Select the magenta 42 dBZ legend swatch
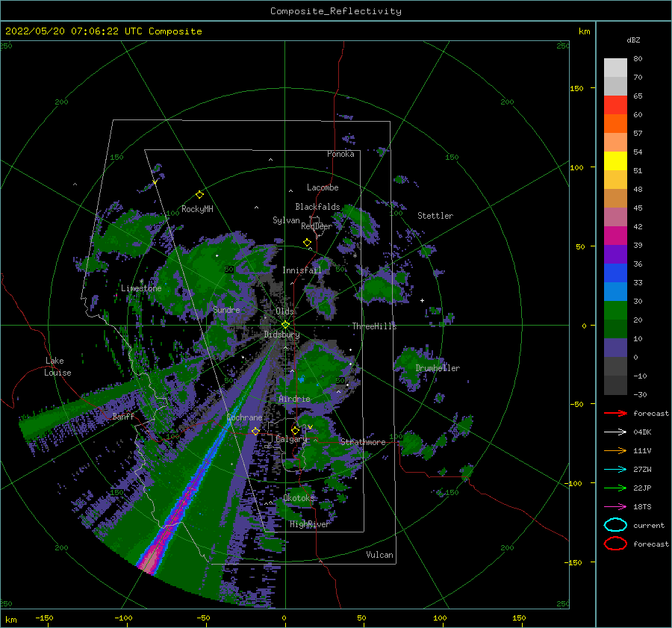 tap(615, 235)
